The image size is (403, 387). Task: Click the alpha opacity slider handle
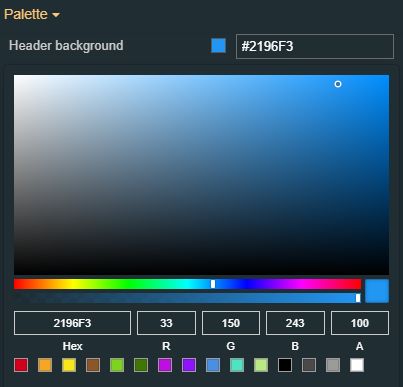click(x=358, y=298)
